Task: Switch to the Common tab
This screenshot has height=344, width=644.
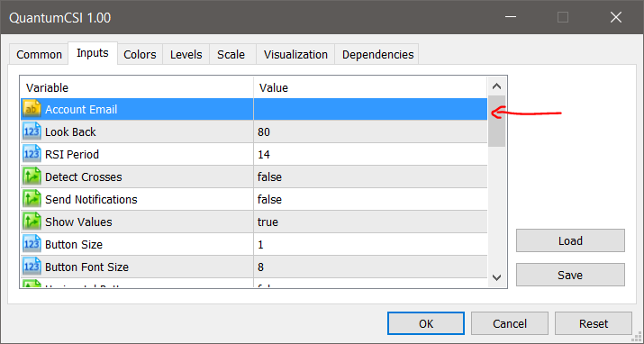Action: [39, 55]
